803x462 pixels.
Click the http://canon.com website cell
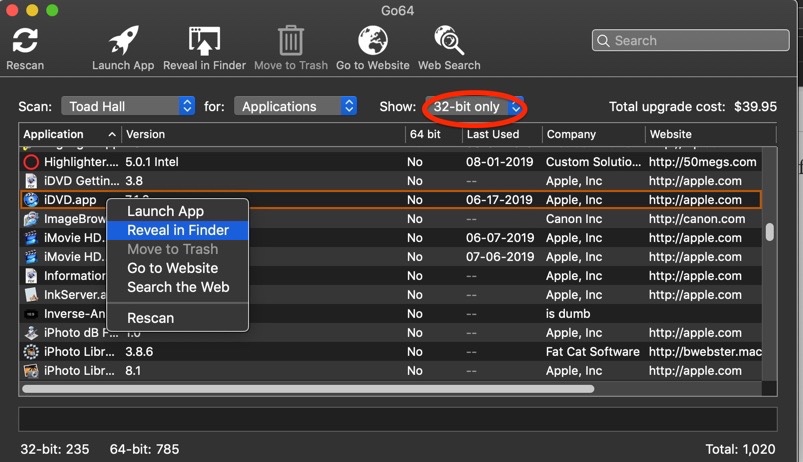[697, 219]
